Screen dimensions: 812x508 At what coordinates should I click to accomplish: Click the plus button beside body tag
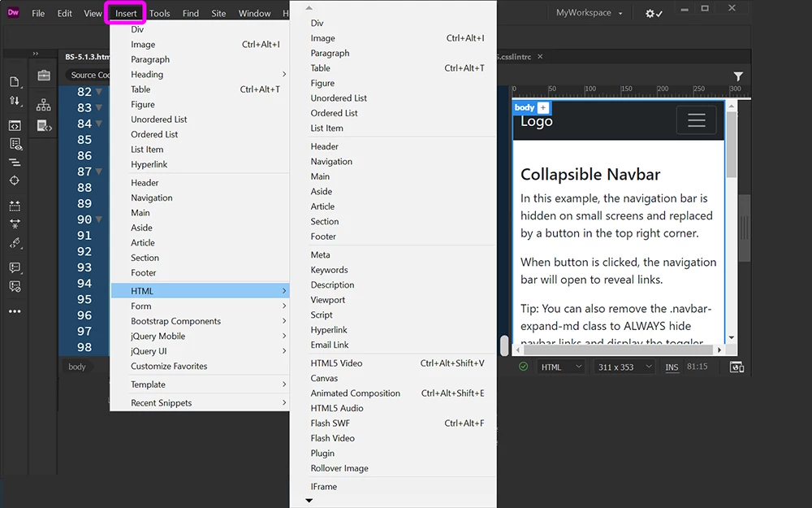[x=542, y=108]
